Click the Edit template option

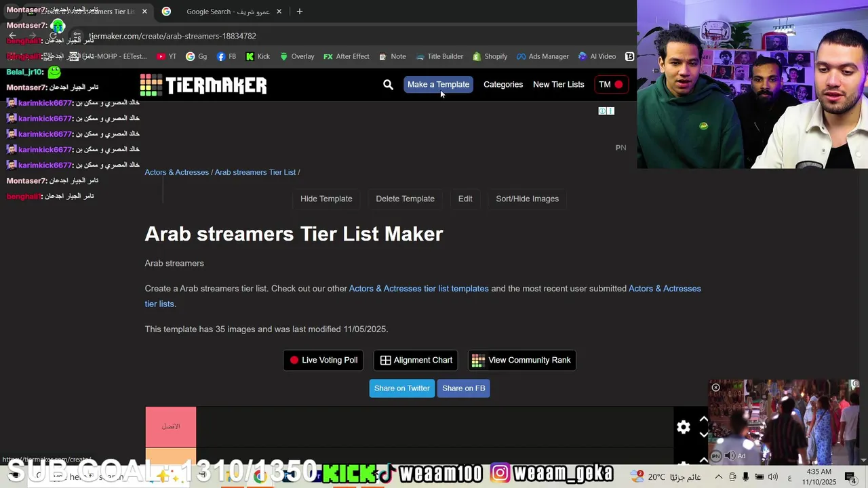click(465, 199)
